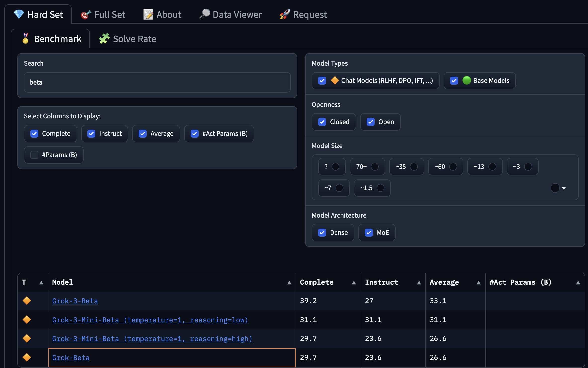Click the gem icon on Hard Set tab

click(x=19, y=14)
